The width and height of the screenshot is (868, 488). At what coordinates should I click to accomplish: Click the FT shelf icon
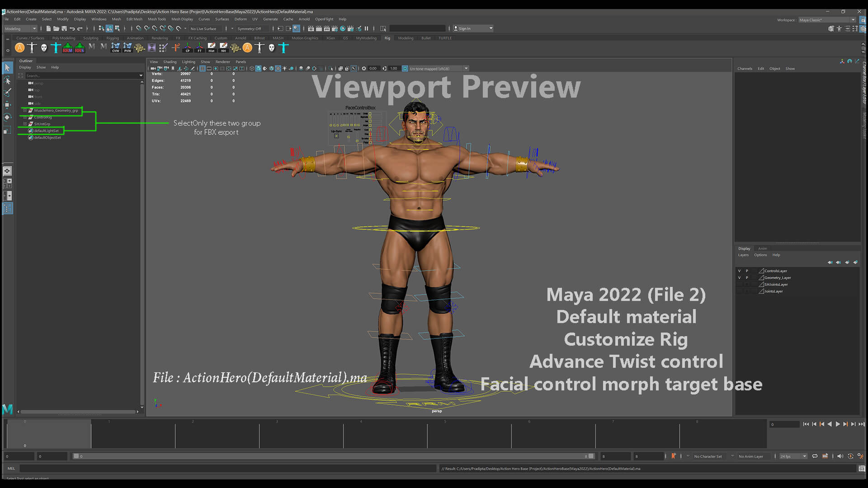(199, 47)
